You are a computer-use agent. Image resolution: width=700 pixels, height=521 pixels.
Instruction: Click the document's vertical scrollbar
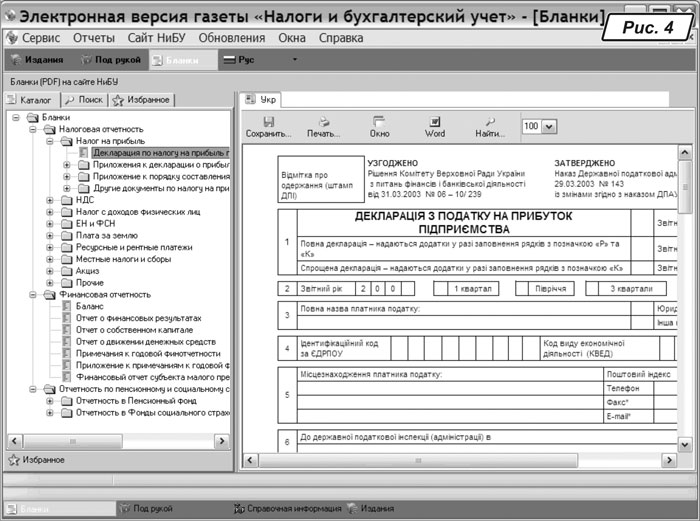[x=686, y=300]
